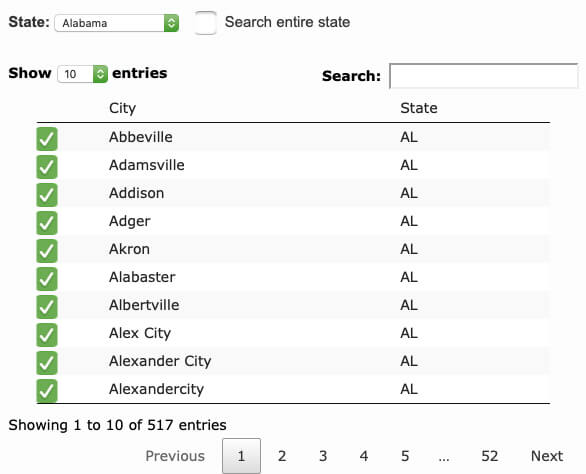Deselect Albertville's green checkbox
Viewport: 586px width, 474px height.
coord(47,307)
